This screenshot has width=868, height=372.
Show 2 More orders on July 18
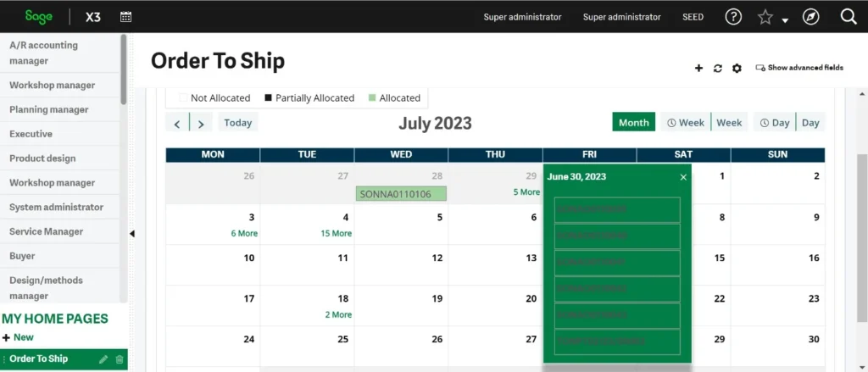pyautogui.click(x=338, y=314)
